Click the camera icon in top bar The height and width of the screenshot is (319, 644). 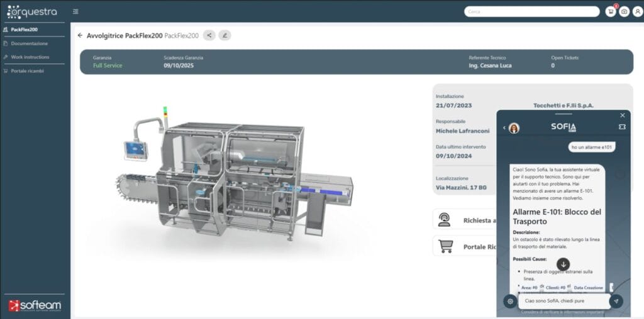click(624, 11)
